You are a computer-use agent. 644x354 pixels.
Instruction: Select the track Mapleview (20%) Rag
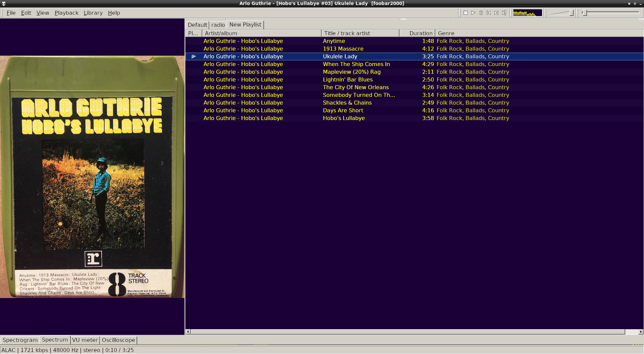coord(352,72)
